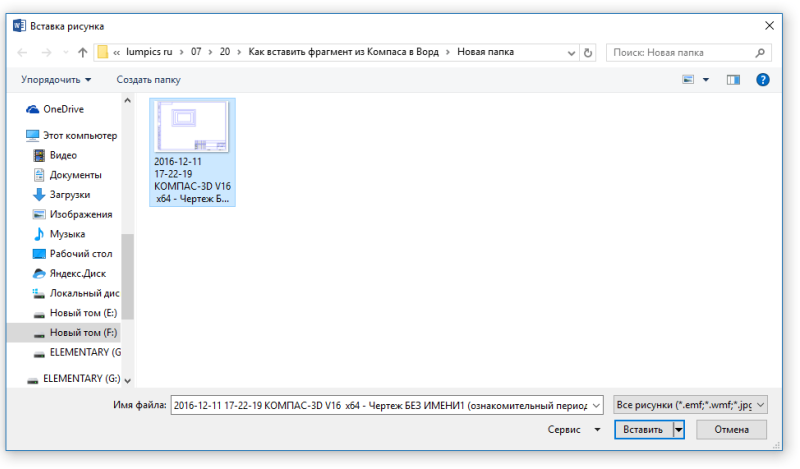Screen dimensions: 800x469
Task: Open the 'Сервис' tools menu
Action: [x=574, y=430]
